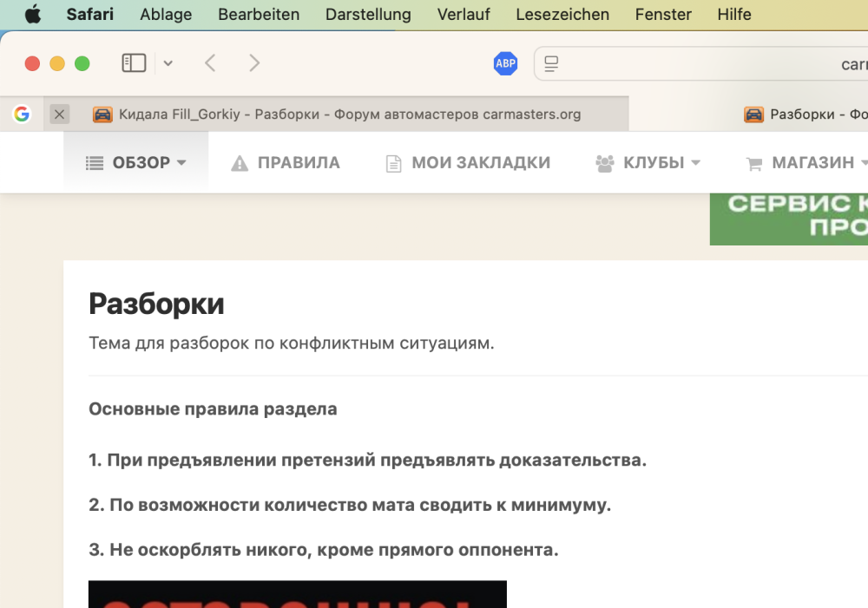Screen dimensions: 868x608
Task: Click the Разборки heading
Action: tap(156, 304)
